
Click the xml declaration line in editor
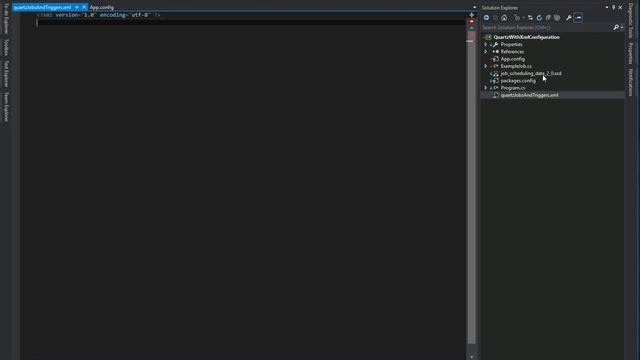tap(99, 15)
